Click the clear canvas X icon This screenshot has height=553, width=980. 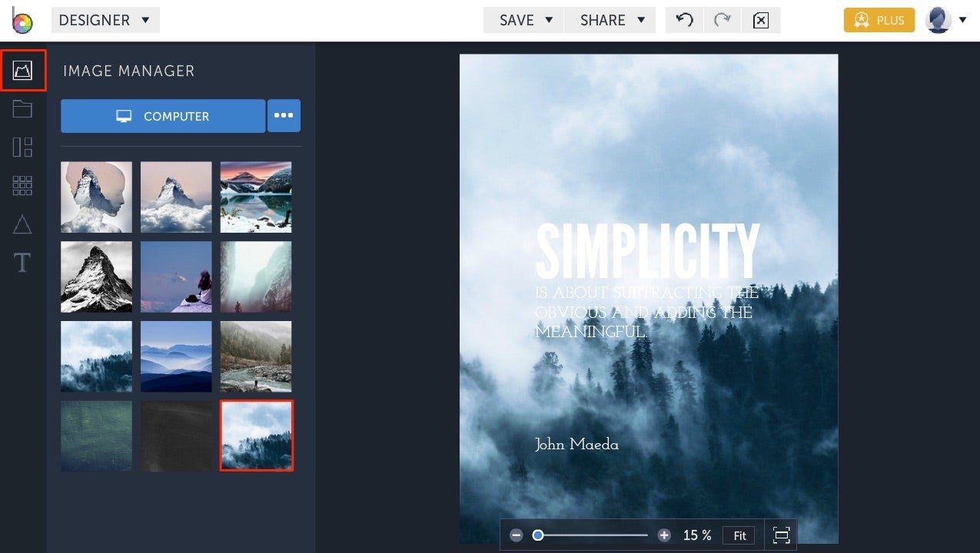point(761,21)
